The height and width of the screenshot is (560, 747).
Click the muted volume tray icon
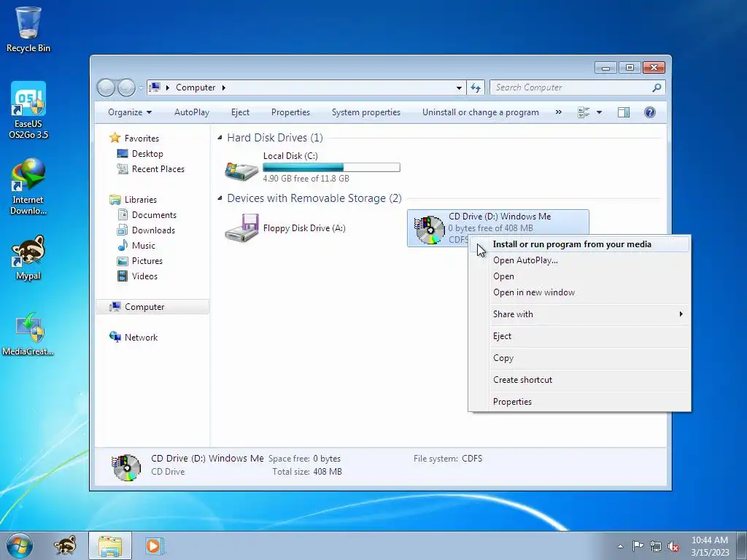point(673,546)
